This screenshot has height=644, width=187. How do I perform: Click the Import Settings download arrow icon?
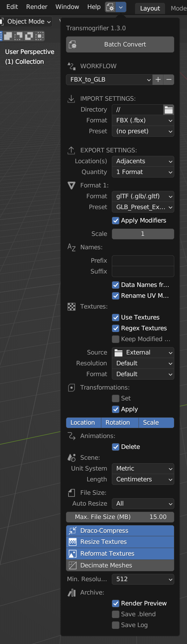tap(71, 98)
